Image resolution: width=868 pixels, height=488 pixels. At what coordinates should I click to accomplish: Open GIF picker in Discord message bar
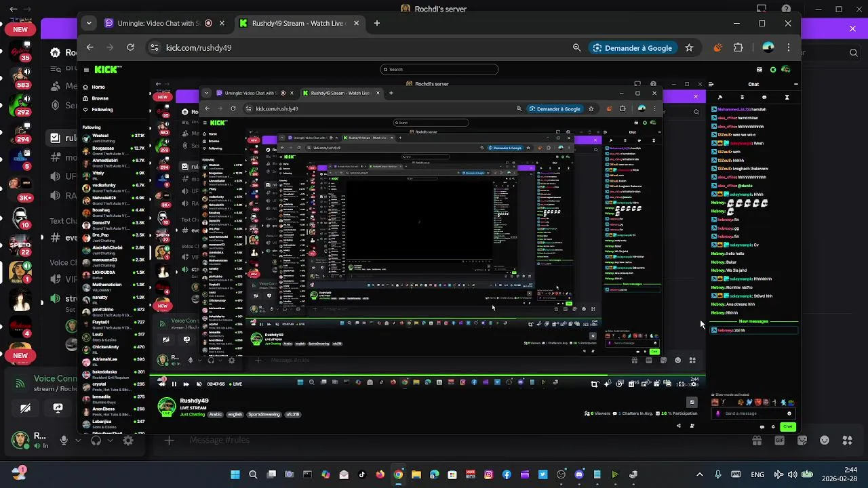779,440
